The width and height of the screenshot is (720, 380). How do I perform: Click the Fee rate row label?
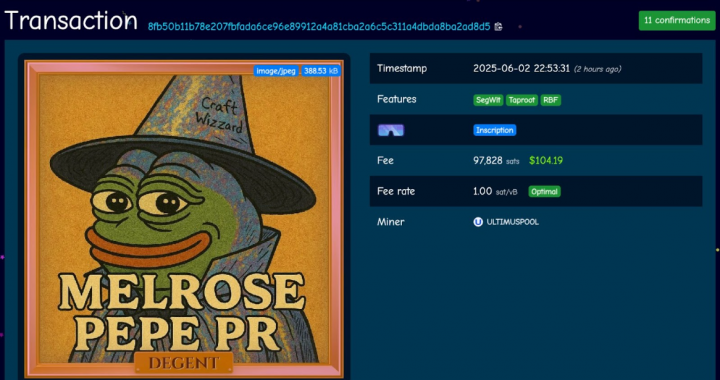[396, 191]
